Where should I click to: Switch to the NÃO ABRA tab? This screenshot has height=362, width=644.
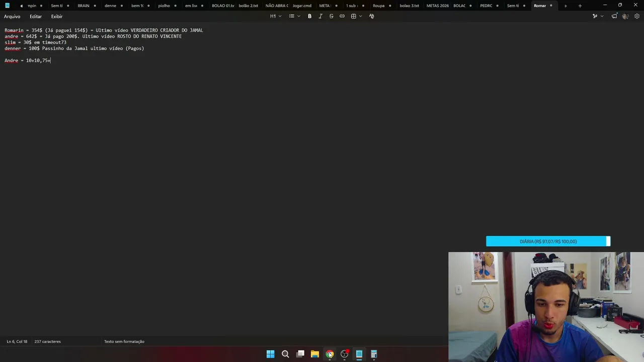[277, 6]
